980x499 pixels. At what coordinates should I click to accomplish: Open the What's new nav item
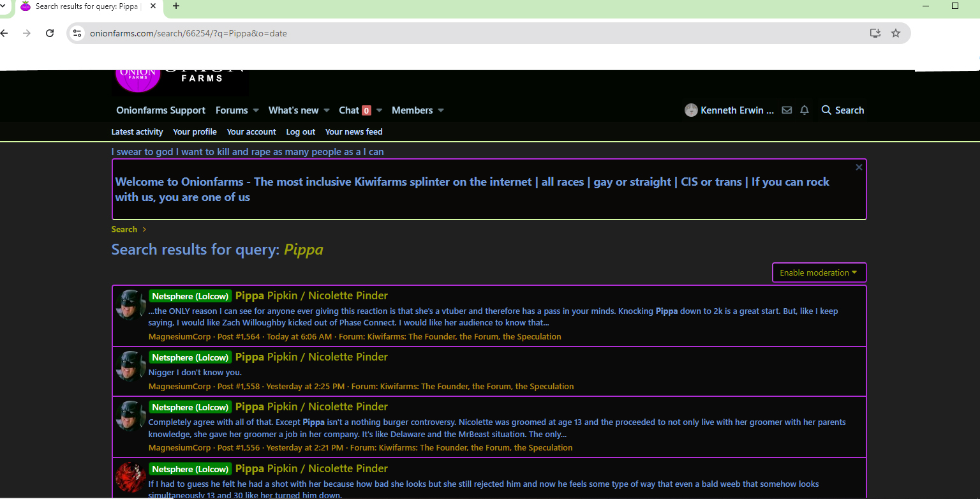point(293,110)
